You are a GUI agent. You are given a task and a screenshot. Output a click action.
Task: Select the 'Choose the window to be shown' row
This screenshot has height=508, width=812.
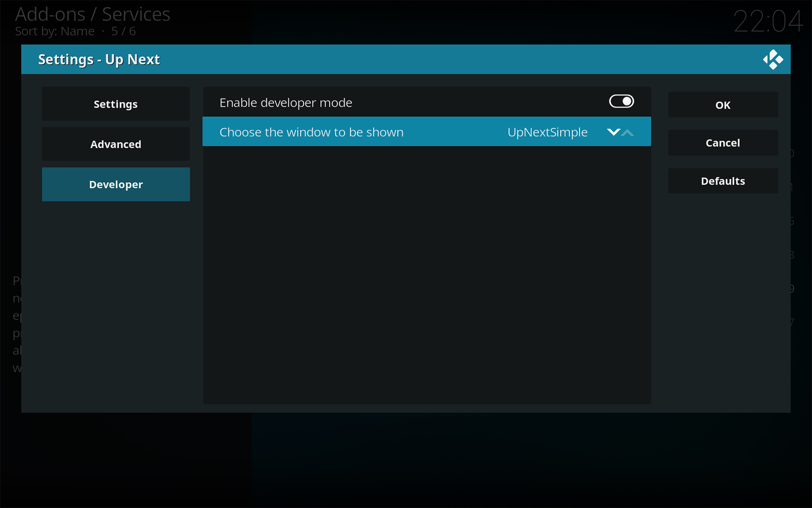(x=426, y=132)
